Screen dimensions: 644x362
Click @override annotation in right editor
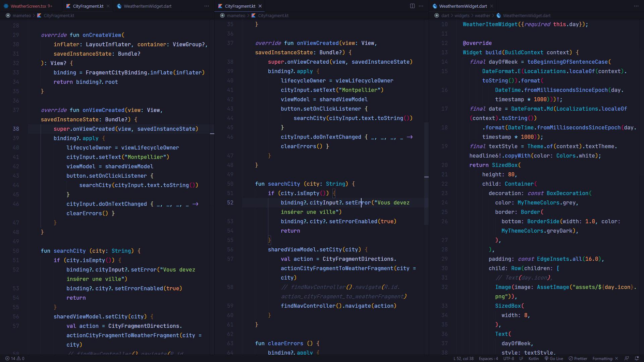[477, 43]
